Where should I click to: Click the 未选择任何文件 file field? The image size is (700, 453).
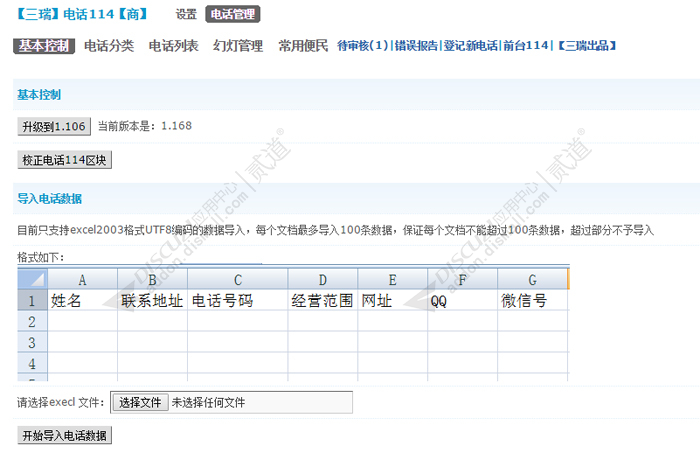(x=231, y=403)
